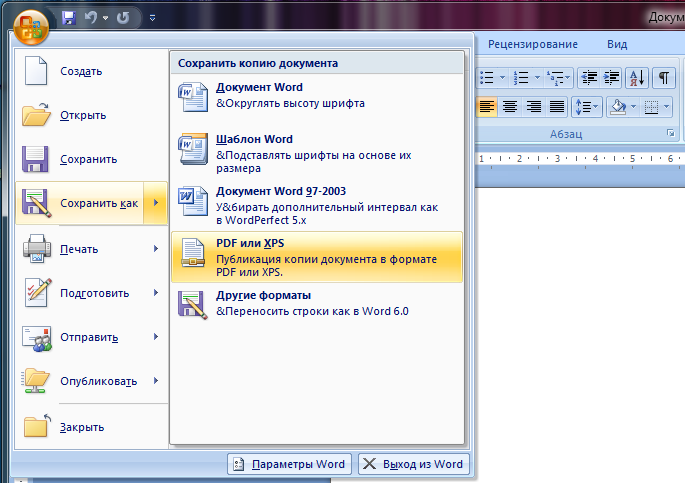This screenshot has width=685, height=483.
Task: Open the Абзац dialog launcher
Action: pos(671,133)
